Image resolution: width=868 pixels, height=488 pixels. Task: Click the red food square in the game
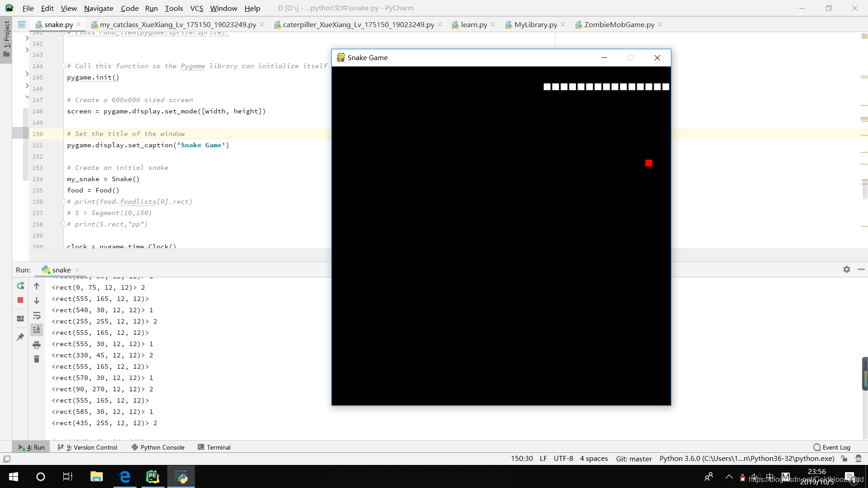[649, 163]
